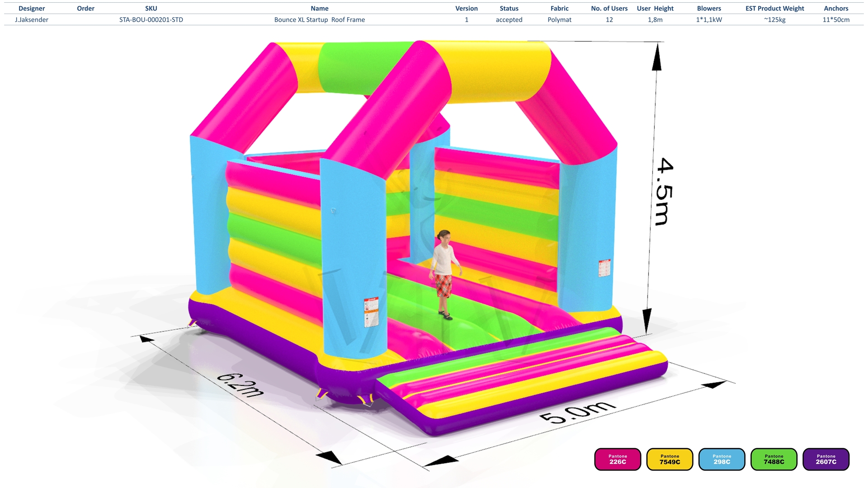Viewport: 868px width, 488px height.
Task: Click the EST Product Weight header
Action: click(x=775, y=9)
